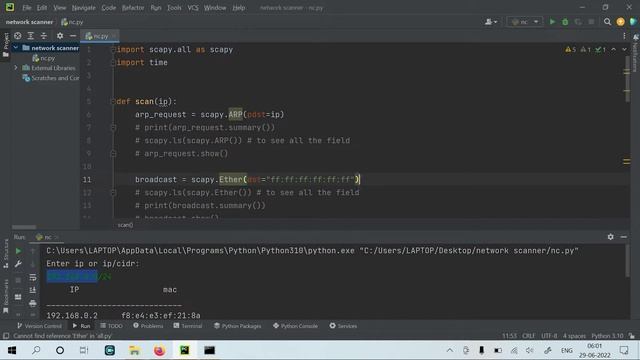Collapse the network scanner project folder

click(16, 48)
